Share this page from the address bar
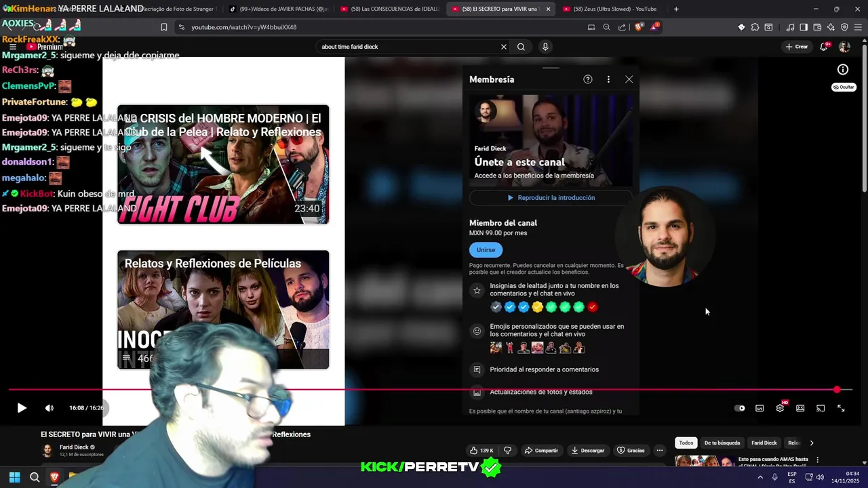868x488 pixels. [x=622, y=27]
